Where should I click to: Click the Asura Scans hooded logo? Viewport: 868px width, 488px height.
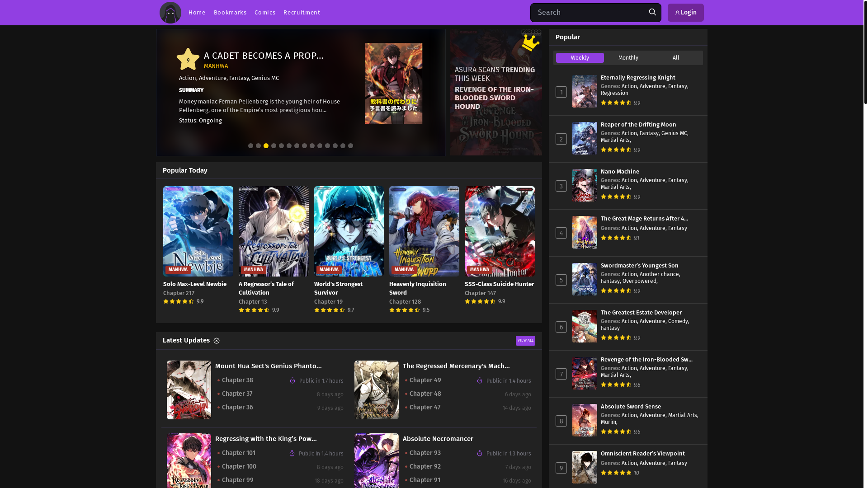pyautogui.click(x=170, y=13)
